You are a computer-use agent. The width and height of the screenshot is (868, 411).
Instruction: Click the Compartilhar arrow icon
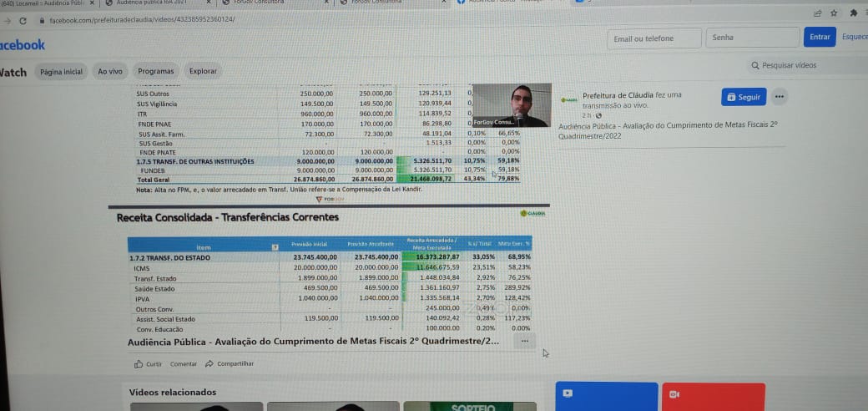click(x=209, y=364)
